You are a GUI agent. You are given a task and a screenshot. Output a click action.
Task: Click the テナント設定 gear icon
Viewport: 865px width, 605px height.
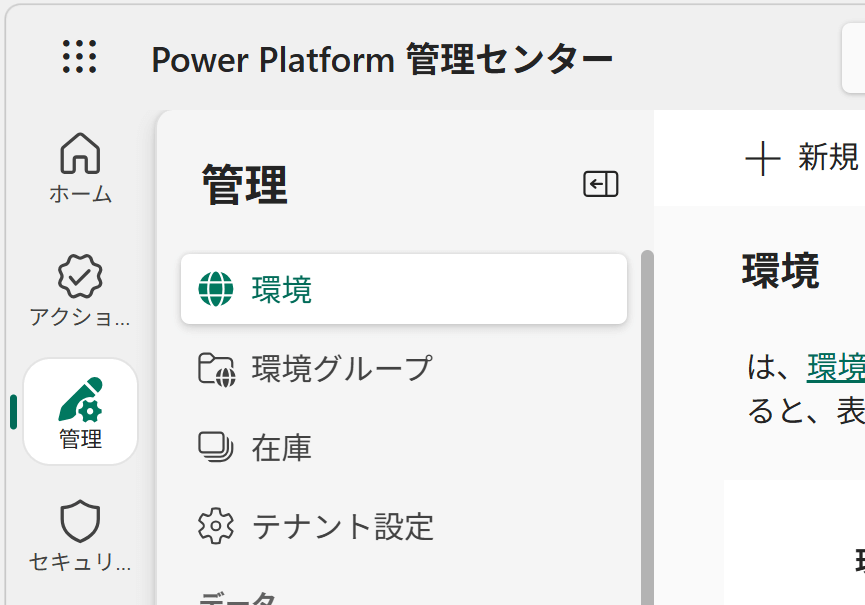pyautogui.click(x=215, y=526)
